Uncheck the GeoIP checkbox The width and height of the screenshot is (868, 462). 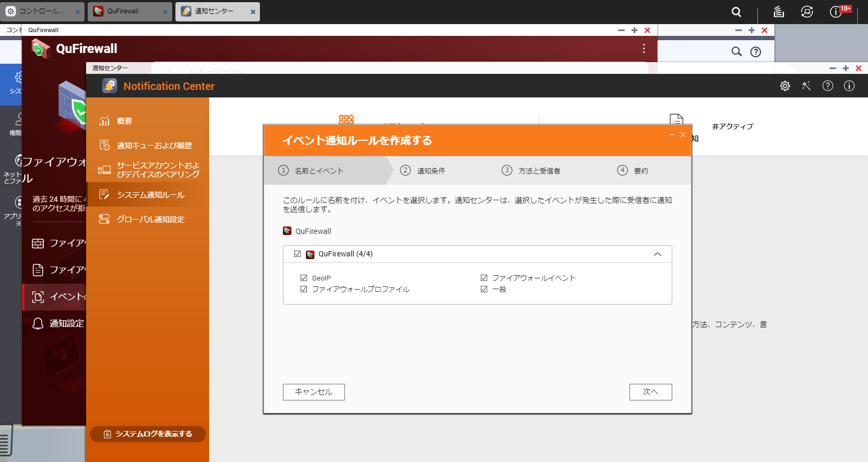[304, 278]
